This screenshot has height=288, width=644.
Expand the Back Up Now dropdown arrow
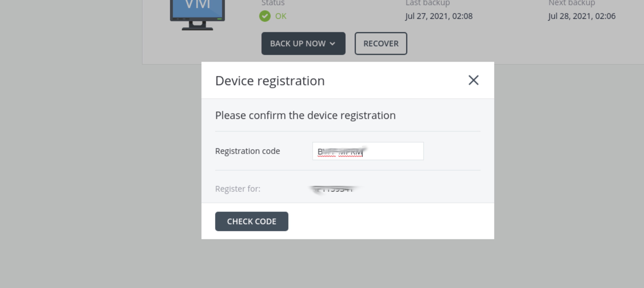point(332,44)
